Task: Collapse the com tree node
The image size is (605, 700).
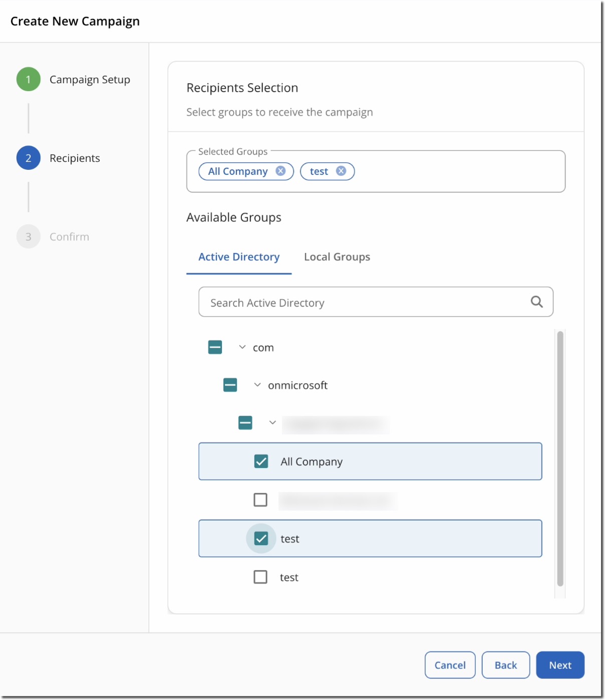Action: coord(242,347)
